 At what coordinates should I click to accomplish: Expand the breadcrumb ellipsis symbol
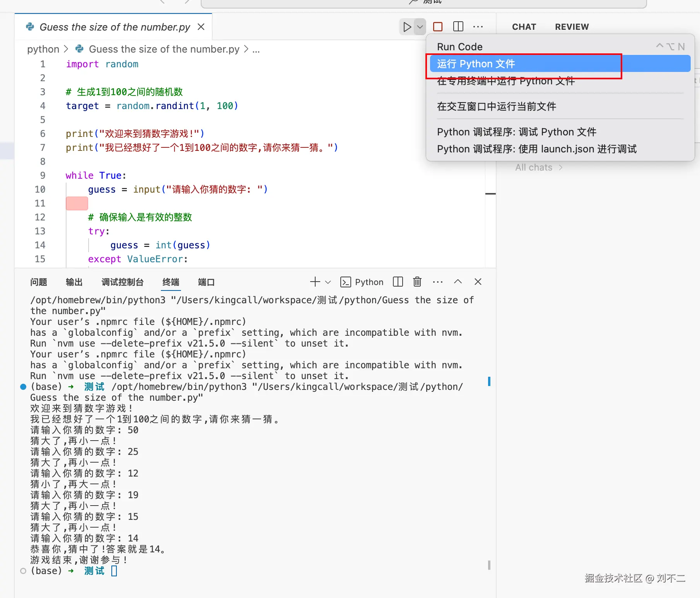(x=256, y=49)
